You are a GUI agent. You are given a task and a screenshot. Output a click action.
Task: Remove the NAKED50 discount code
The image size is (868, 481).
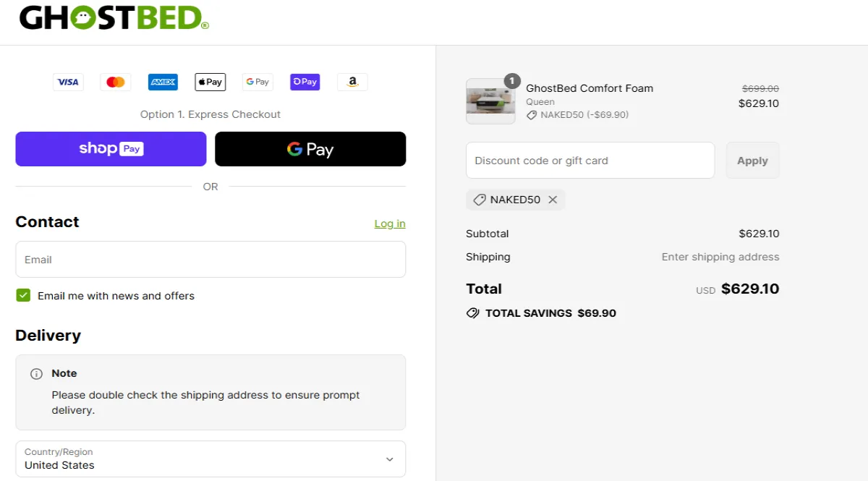pyautogui.click(x=553, y=200)
